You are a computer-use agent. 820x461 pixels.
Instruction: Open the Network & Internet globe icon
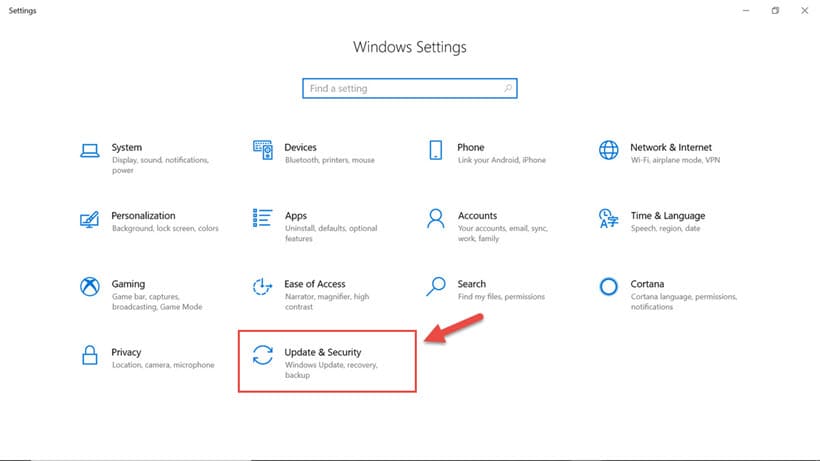pyautogui.click(x=609, y=150)
